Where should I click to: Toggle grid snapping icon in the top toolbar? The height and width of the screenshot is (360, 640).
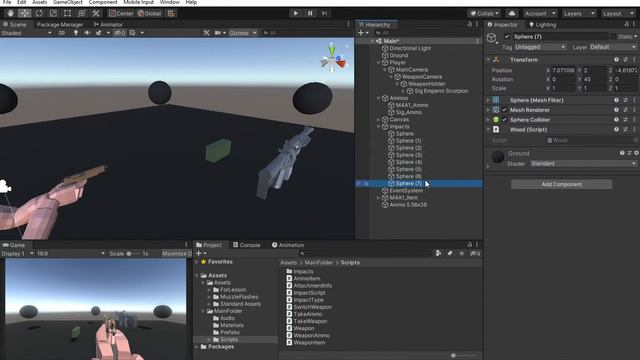pyautogui.click(x=171, y=13)
